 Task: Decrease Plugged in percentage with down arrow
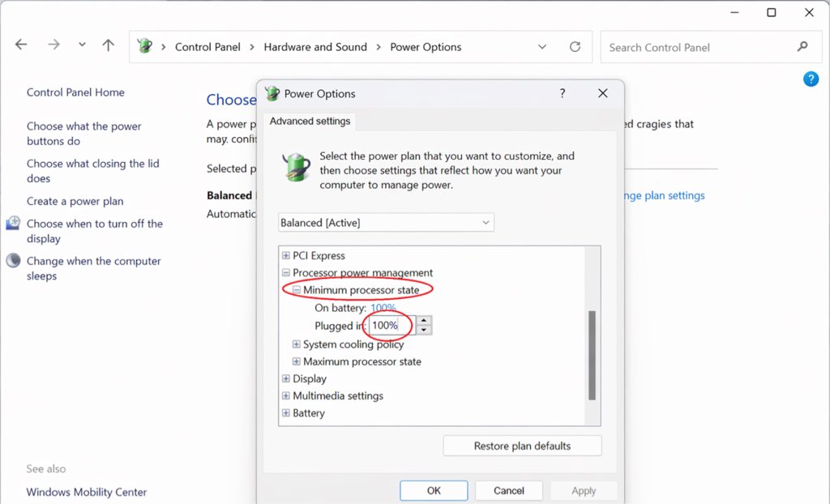tap(424, 330)
